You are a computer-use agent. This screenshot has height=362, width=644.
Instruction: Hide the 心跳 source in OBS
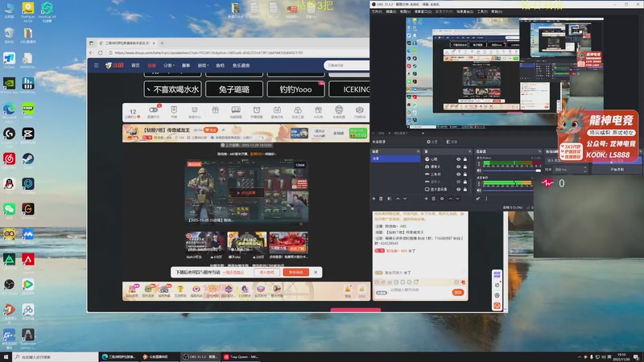pyautogui.click(x=458, y=159)
